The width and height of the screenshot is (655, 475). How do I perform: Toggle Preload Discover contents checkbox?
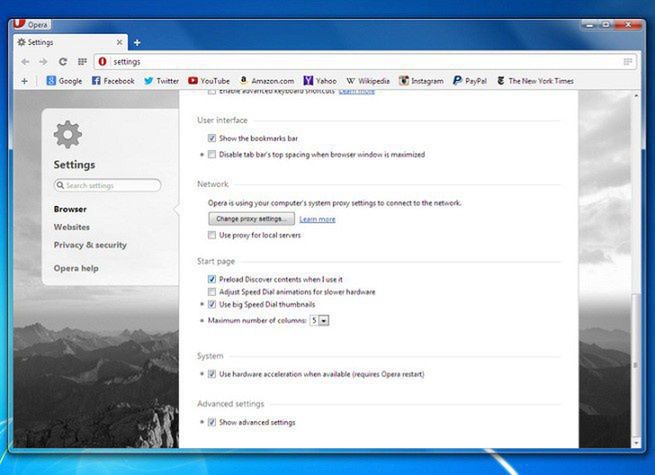pyautogui.click(x=212, y=279)
